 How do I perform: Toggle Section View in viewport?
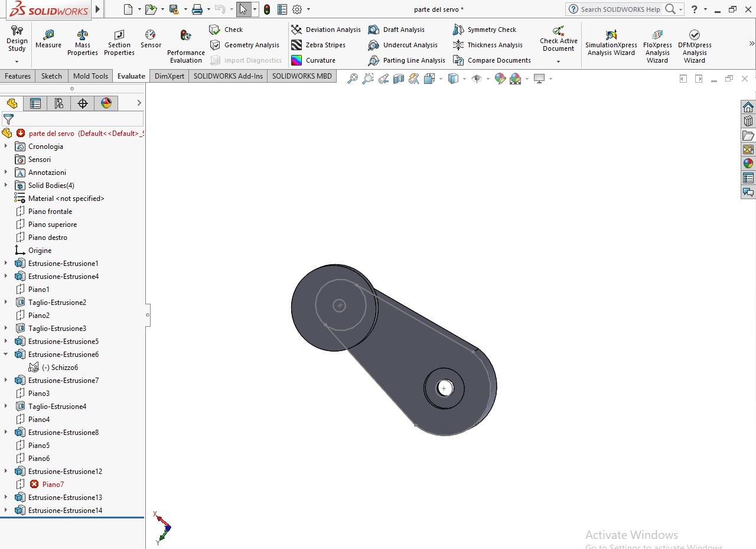pyautogui.click(x=399, y=79)
